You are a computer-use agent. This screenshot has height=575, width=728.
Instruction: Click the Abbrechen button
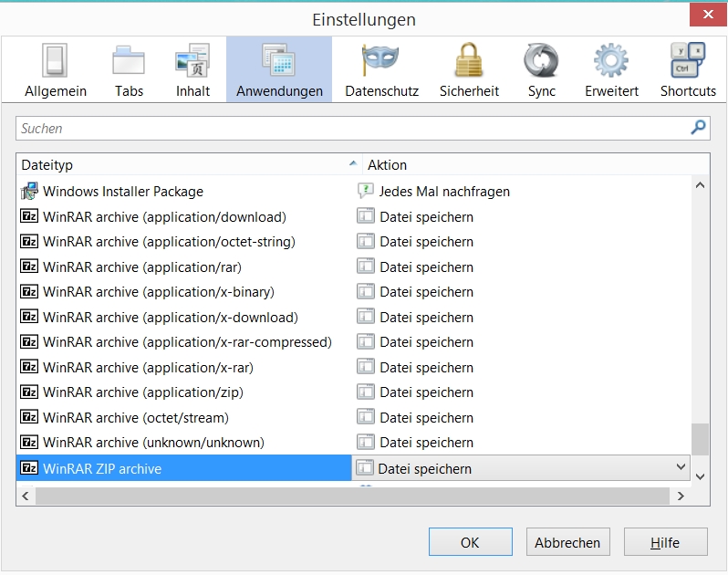567,541
